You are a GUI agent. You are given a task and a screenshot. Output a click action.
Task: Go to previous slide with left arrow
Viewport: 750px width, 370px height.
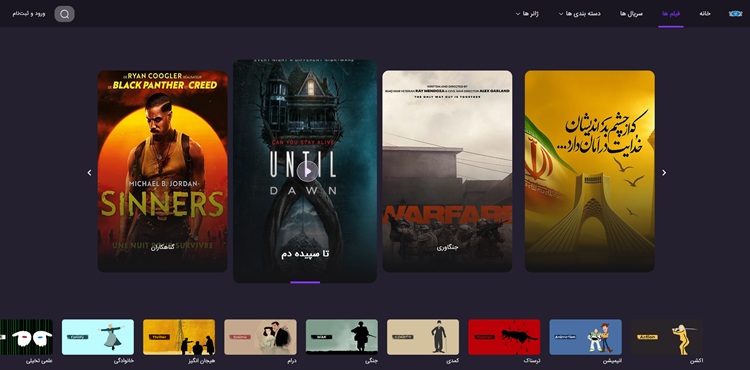[89, 173]
